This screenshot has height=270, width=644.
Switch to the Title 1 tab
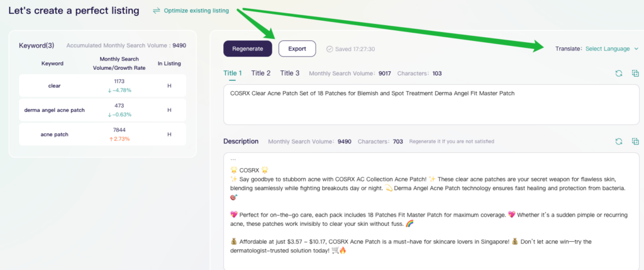coord(233,73)
